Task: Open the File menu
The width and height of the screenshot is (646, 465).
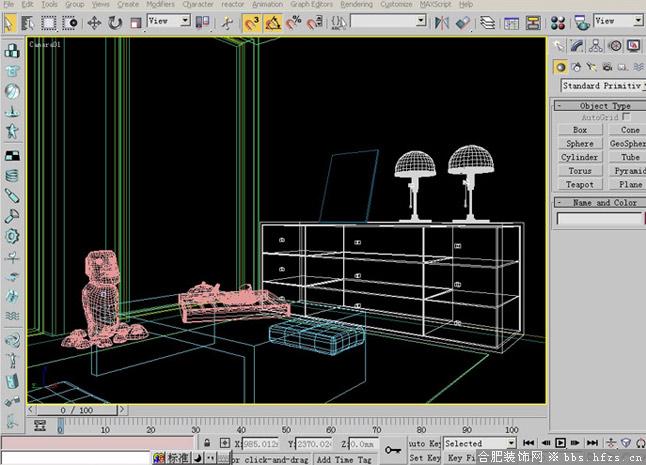Action: (x=8, y=5)
